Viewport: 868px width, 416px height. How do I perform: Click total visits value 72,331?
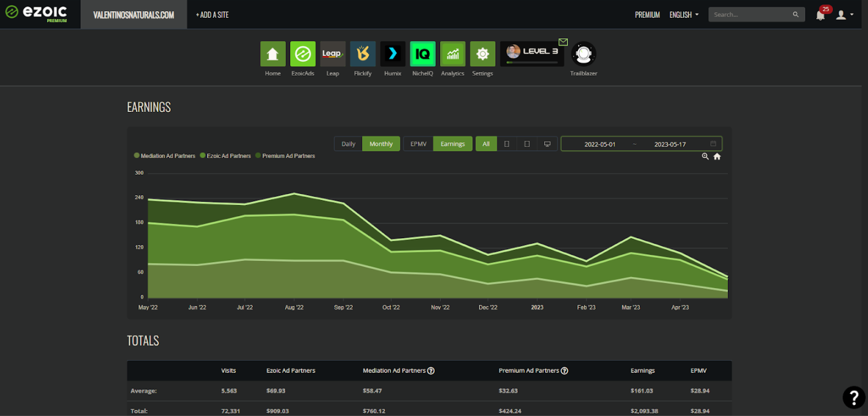(x=231, y=411)
